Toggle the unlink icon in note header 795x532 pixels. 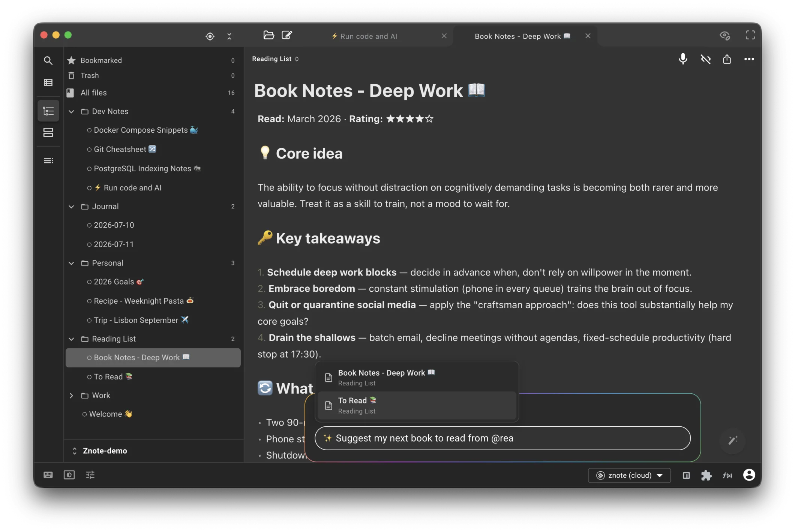pos(705,59)
